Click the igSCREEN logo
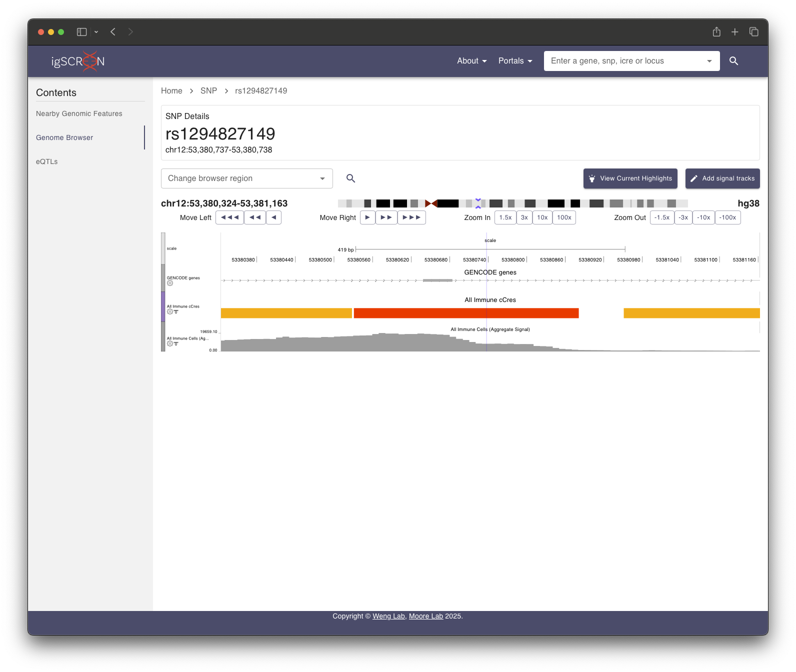 click(78, 61)
